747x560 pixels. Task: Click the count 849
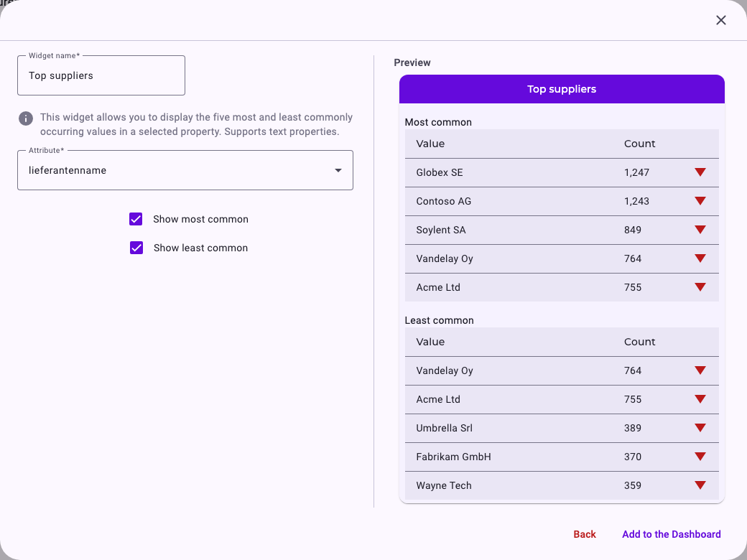pos(633,230)
